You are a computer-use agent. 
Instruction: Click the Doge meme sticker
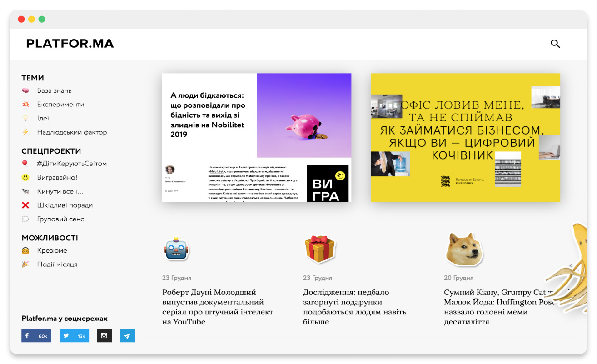click(463, 249)
